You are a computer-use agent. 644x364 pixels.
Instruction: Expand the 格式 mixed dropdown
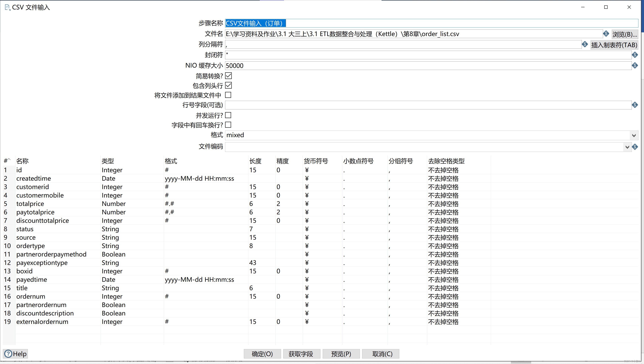[x=634, y=135]
